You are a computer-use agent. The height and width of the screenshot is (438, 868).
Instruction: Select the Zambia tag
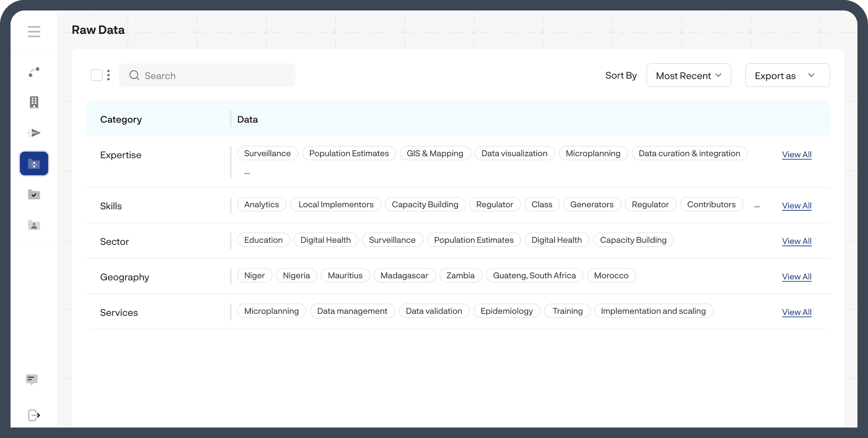pos(461,276)
